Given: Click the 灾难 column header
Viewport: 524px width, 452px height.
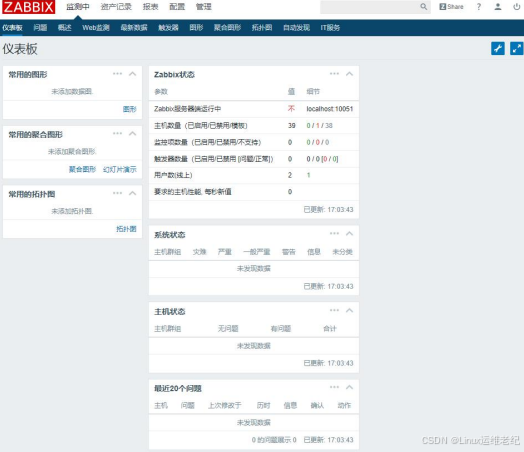Looking at the screenshot, I should pos(200,252).
